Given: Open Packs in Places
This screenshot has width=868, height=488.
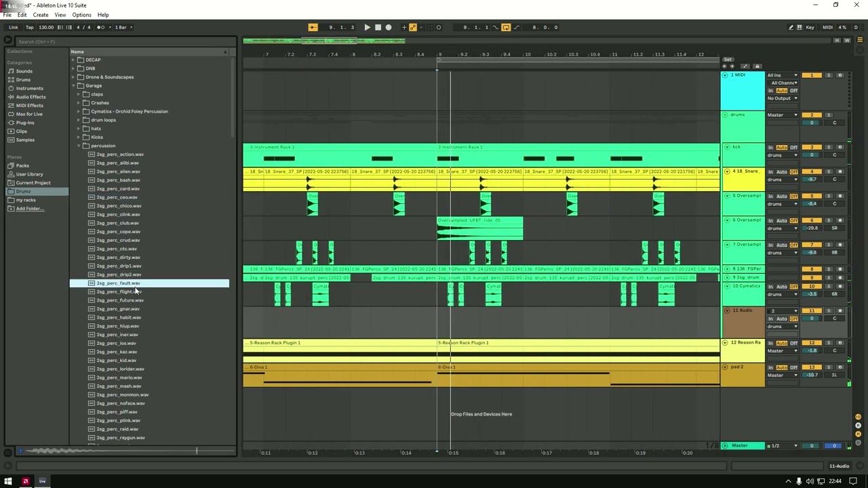Looking at the screenshot, I should click(x=22, y=165).
